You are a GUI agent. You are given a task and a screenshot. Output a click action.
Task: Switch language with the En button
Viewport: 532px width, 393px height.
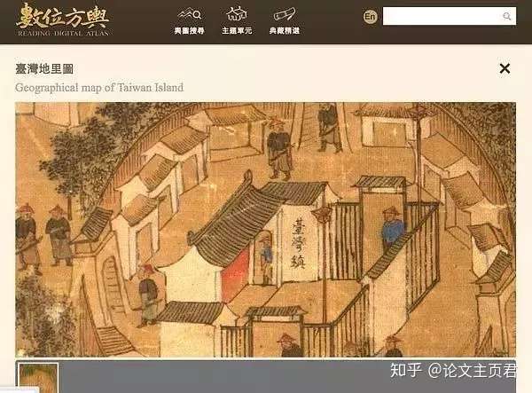[x=370, y=16]
